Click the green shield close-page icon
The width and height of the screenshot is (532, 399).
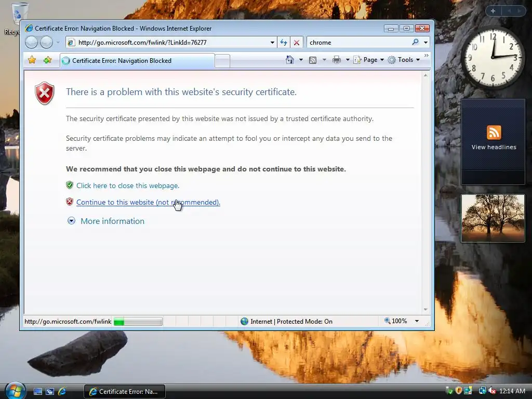click(x=70, y=185)
